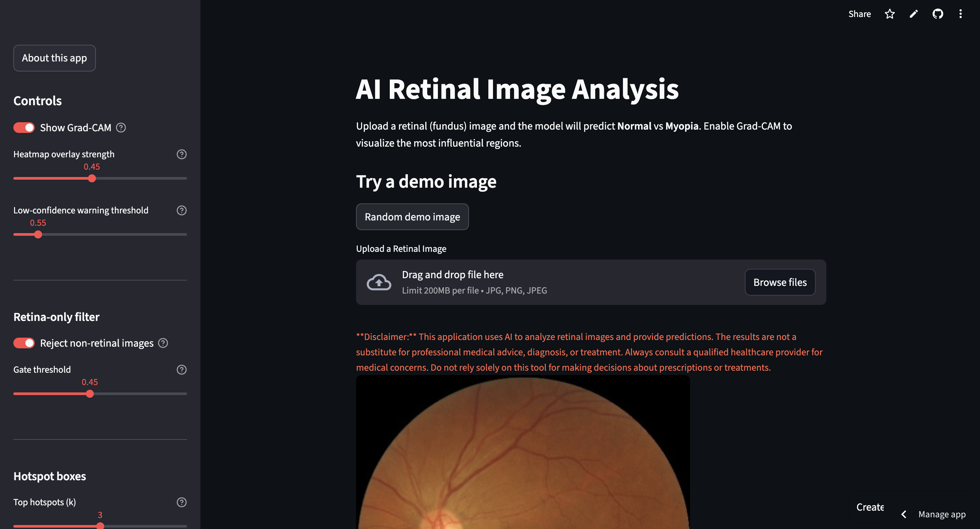Image resolution: width=980 pixels, height=529 pixels.
Task: Select the pencil edit icon
Action: tap(914, 14)
